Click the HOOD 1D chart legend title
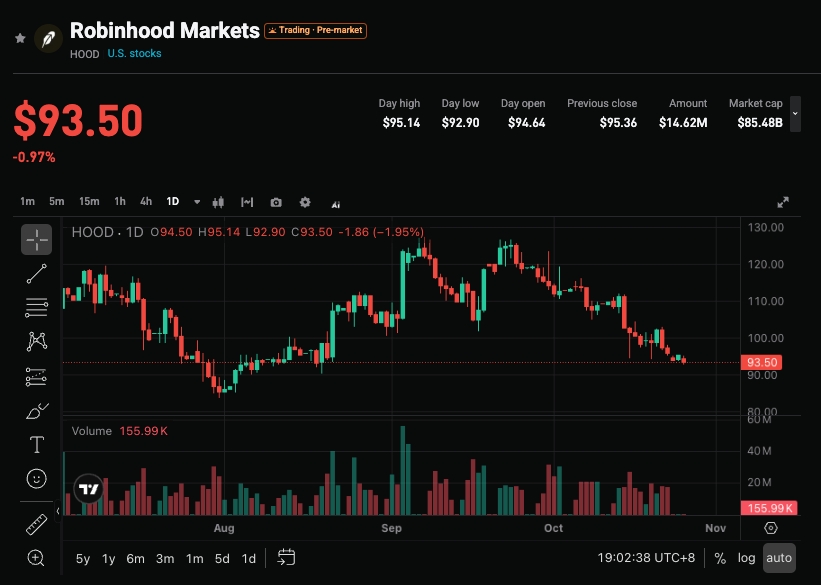821x585 pixels. [107, 232]
